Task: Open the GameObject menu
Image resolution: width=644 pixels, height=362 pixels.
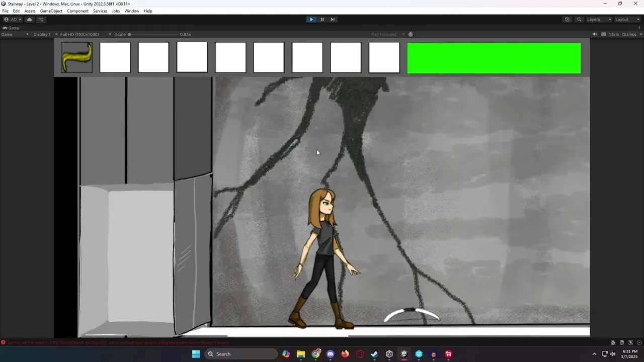Action: coord(51,11)
